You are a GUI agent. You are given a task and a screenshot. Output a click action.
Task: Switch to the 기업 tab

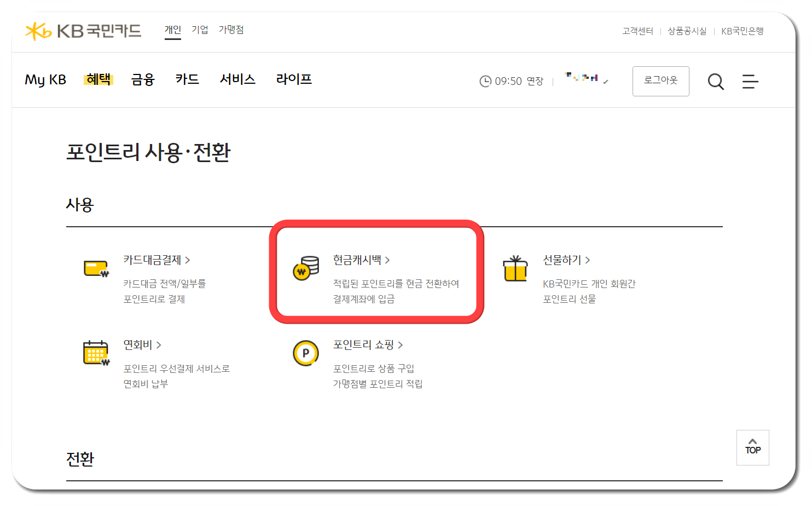pyautogui.click(x=200, y=30)
